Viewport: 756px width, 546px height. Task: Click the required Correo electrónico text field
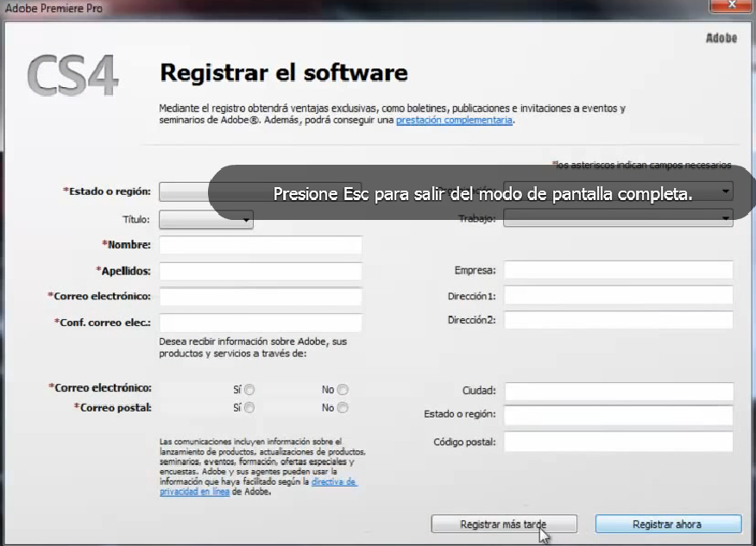261,297
